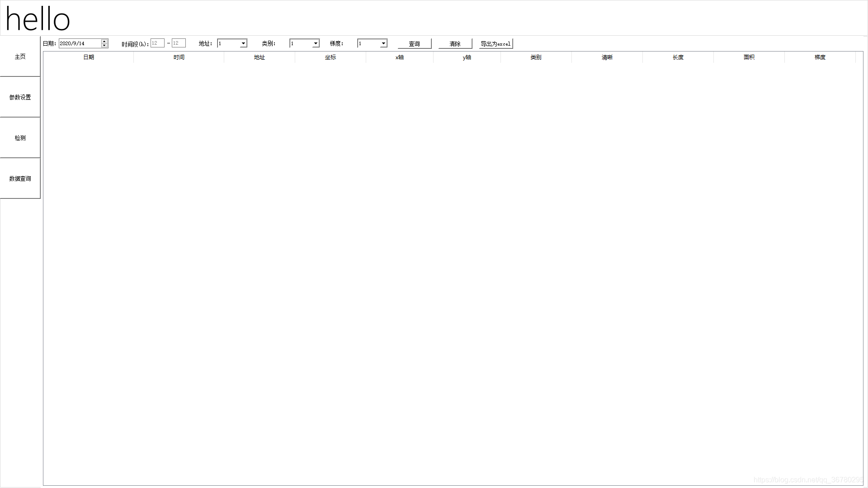The width and height of the screenshot is (868, 488).
Task: Open the 参数设置 sidebar tab
Action: 20,97
